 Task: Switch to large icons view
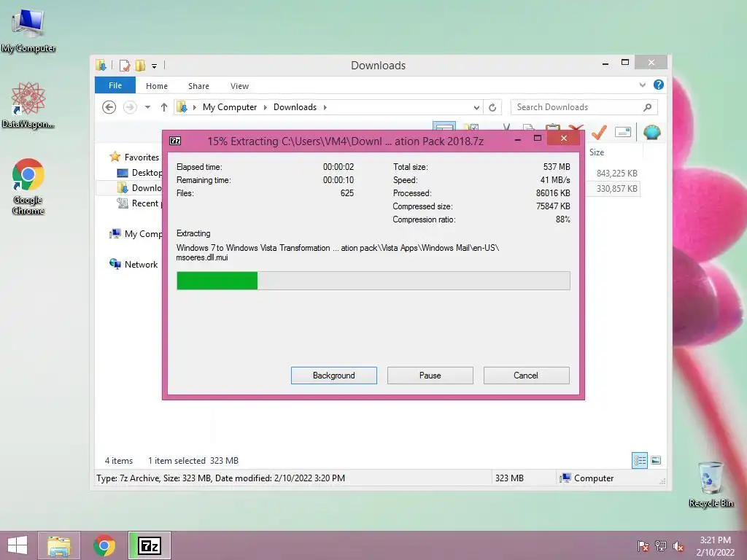tap(656, 460)
